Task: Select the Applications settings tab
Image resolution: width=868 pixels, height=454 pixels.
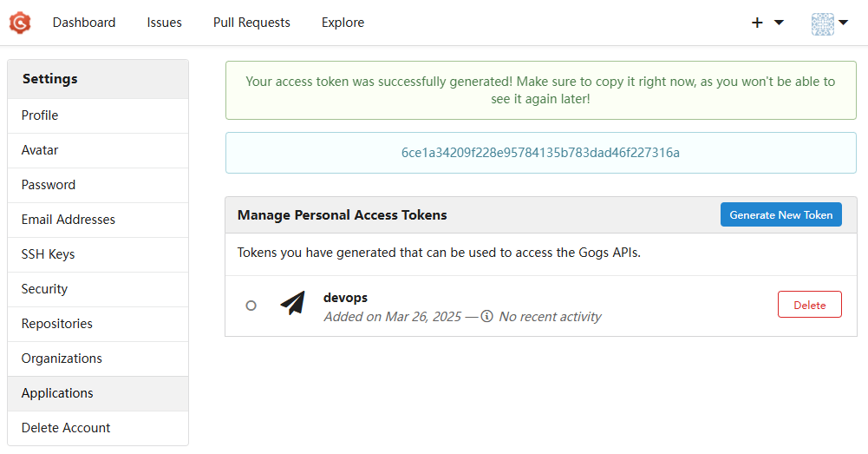Action: (x=57, y=393)
